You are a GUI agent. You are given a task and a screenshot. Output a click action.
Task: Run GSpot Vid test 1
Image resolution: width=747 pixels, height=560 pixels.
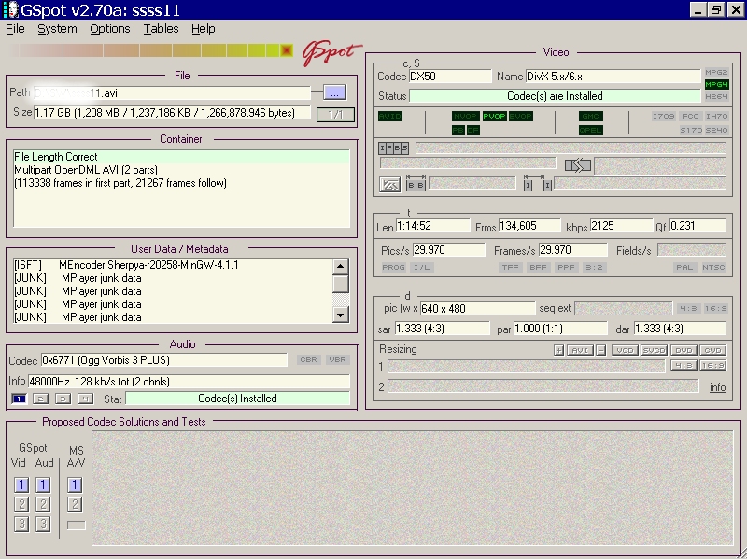coord(21,484)
